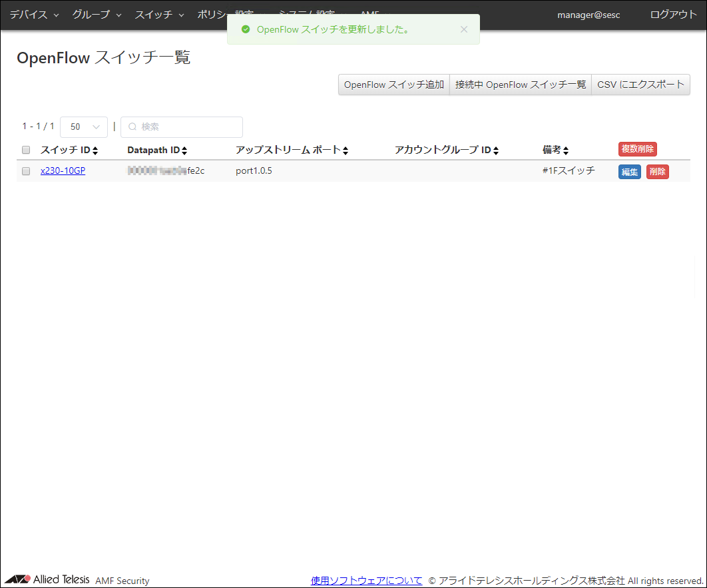
Task: Sort by アップストリーム ポート column
Action: 292,150
